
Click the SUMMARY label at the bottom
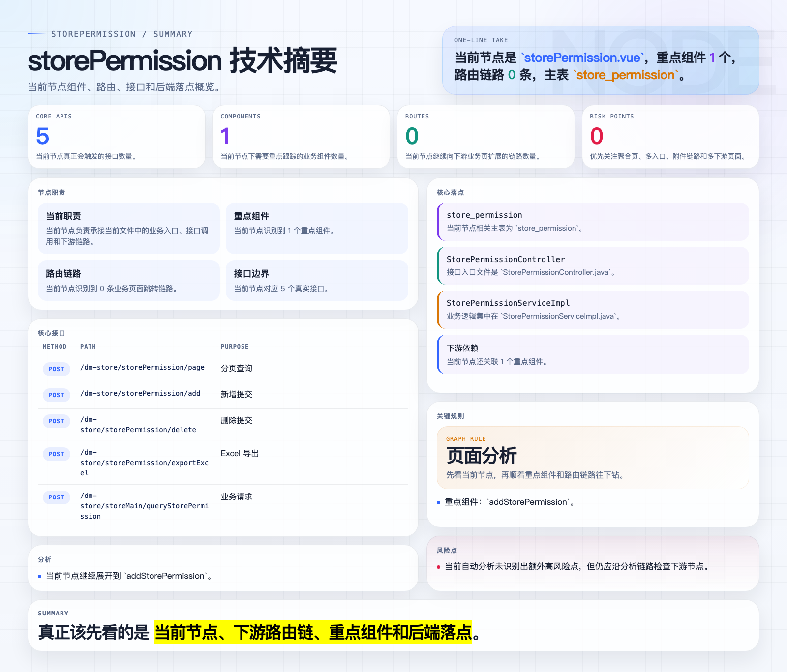(x=53, y=614)
